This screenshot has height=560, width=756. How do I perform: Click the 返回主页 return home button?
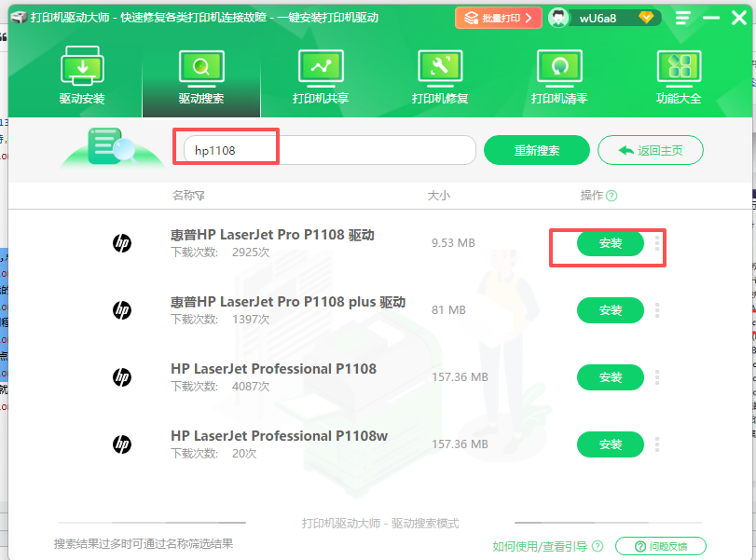coord(651,150)
